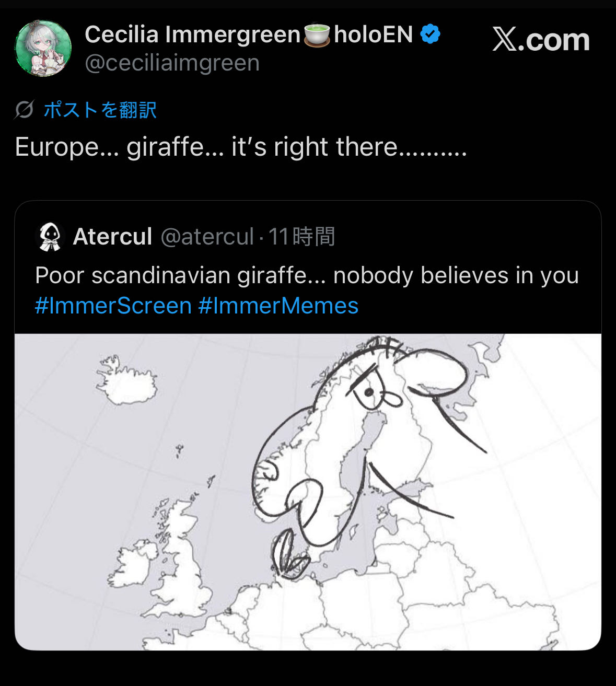The height and width of the screenshot is (686, 616).
Task: Open Cecilia Immergreen's profile avatar
Action: (x=43, y=49)
